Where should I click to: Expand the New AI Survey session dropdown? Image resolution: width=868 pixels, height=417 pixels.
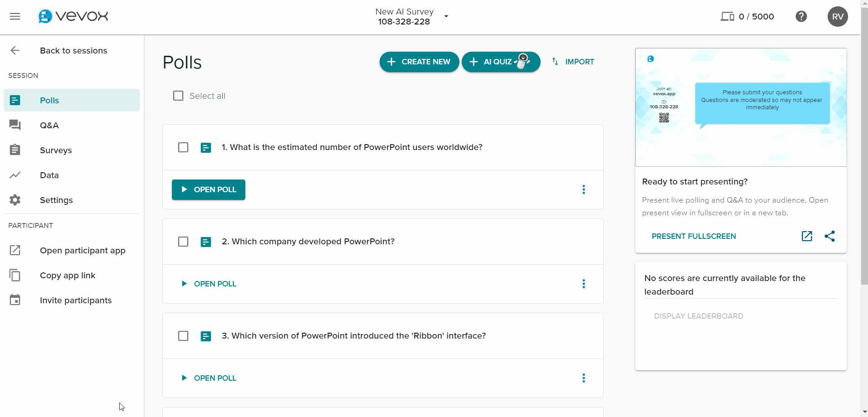coord(446,16)
